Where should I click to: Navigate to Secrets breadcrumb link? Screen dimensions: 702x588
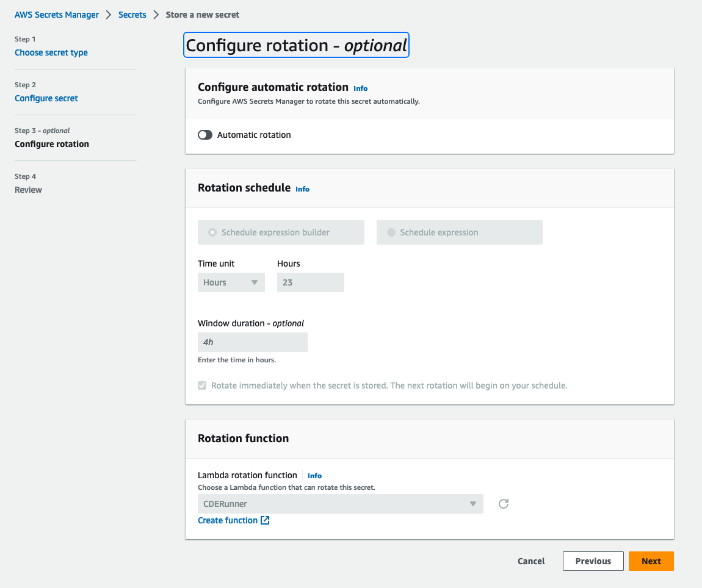[x=132, y=15]
